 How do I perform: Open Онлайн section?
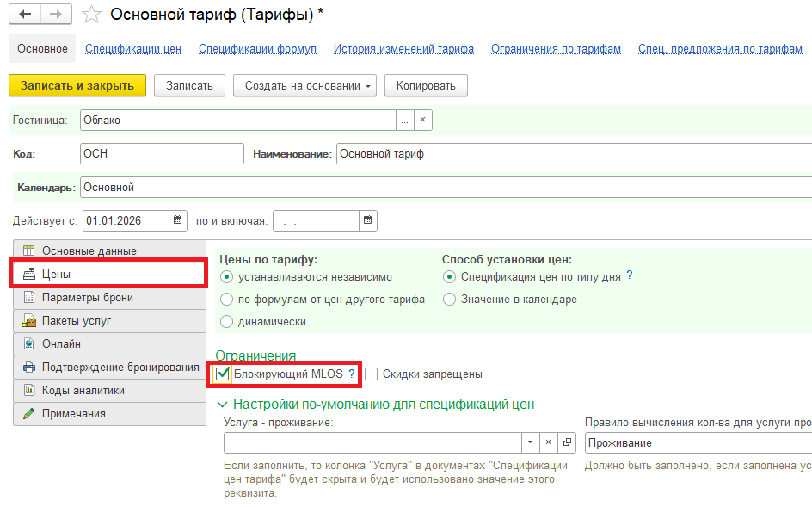pos(110,344)
